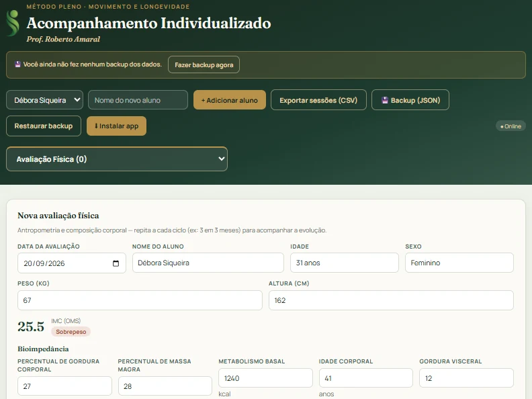Click the Idade corporal field with 41
The image size is (532, 399).
pyautogui.click(x=365, y=378)
